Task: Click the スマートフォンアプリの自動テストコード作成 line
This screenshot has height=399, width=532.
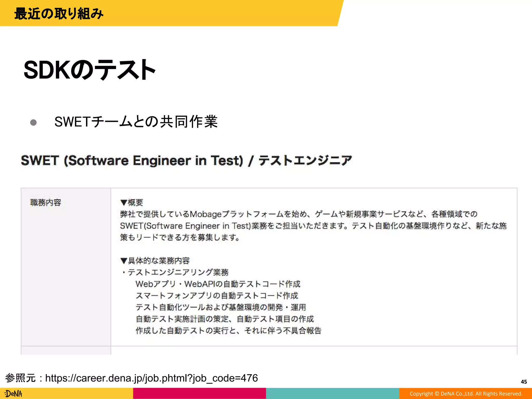Action: click(217, 296)
